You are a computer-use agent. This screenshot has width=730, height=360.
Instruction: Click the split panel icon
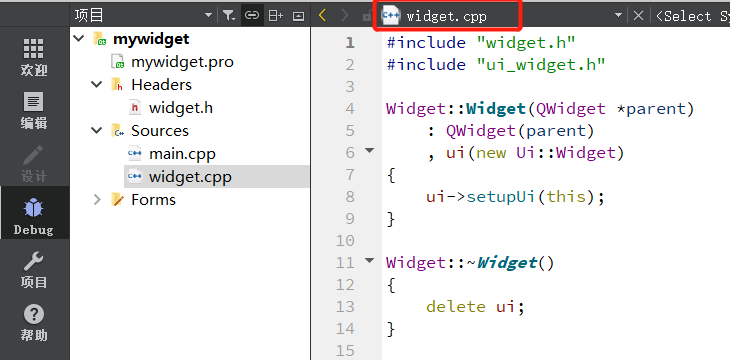click(x=275, y=16)
